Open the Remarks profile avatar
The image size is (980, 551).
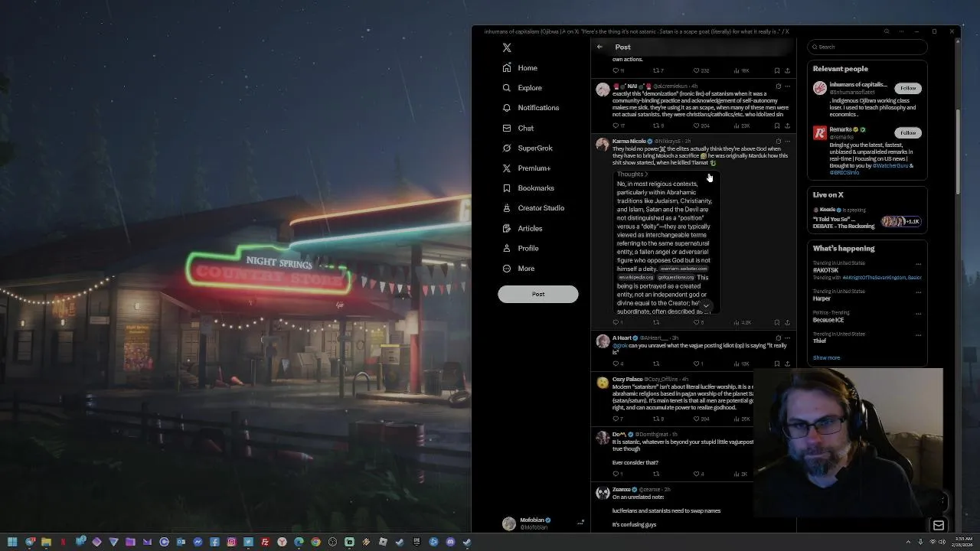tap(820, 133)
